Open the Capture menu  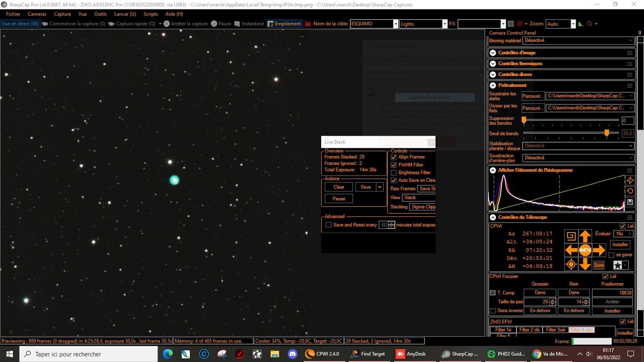pyautogui.click(x=62, y=14)
